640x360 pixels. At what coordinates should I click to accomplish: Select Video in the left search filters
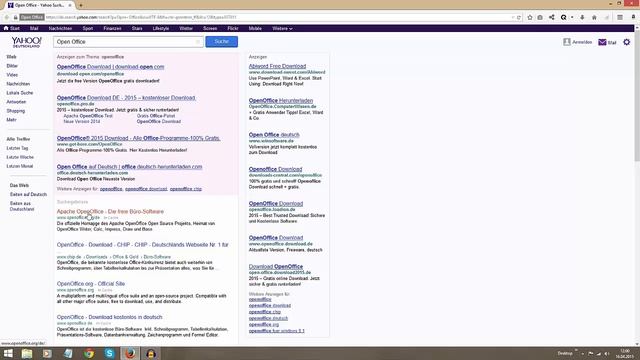[12, 75]
